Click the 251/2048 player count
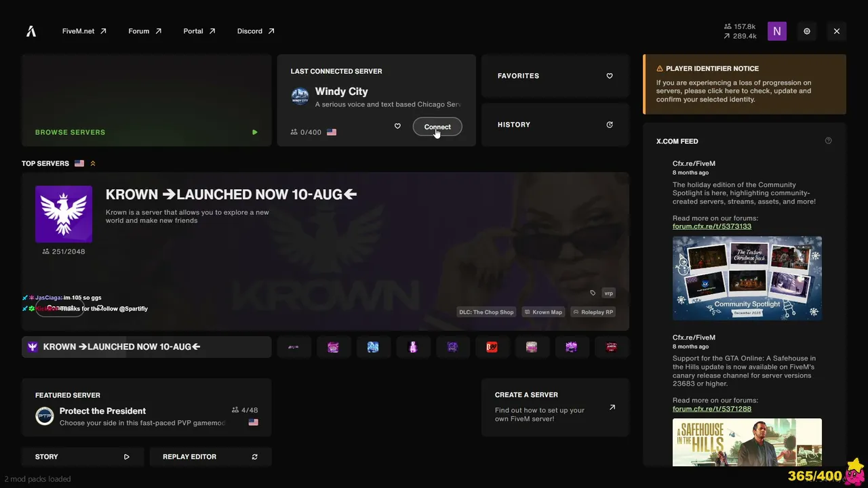 point(64,251)
